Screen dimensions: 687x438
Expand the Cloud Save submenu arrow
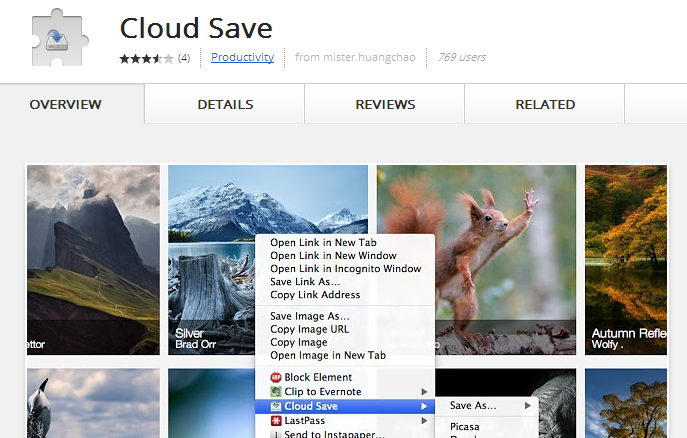pyautogui.click(x=424, y=406)
